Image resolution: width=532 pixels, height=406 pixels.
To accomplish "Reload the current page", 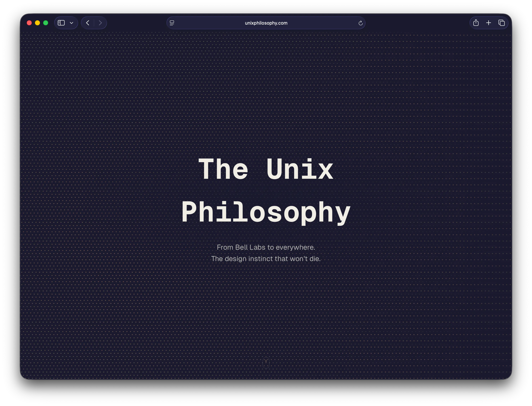I will tap(360, 23).
